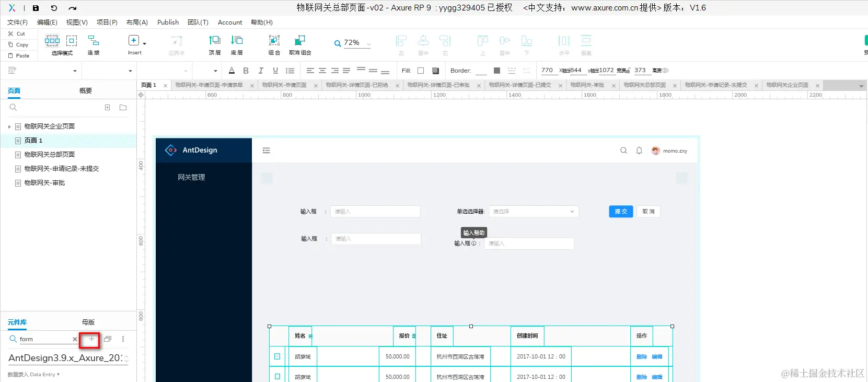Open the 文件(F) menu
The image size is (868, 382).
point(17,22)
